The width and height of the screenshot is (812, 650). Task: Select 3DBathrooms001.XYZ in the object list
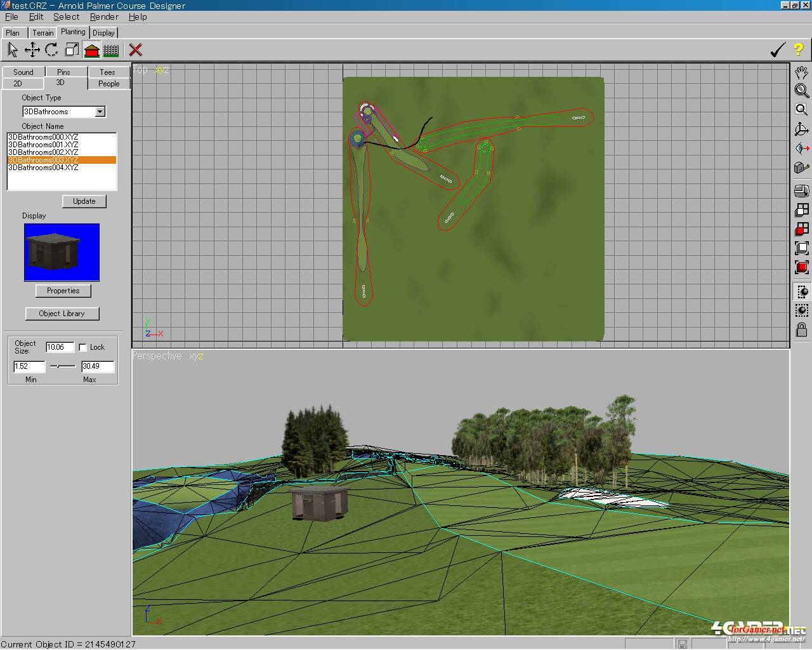click(43, 145)
